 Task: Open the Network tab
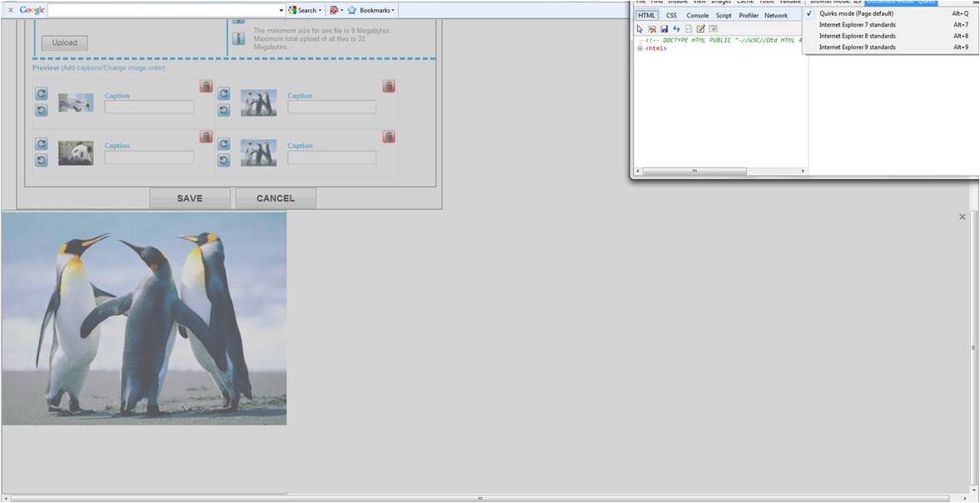click(x=776, y=15)
